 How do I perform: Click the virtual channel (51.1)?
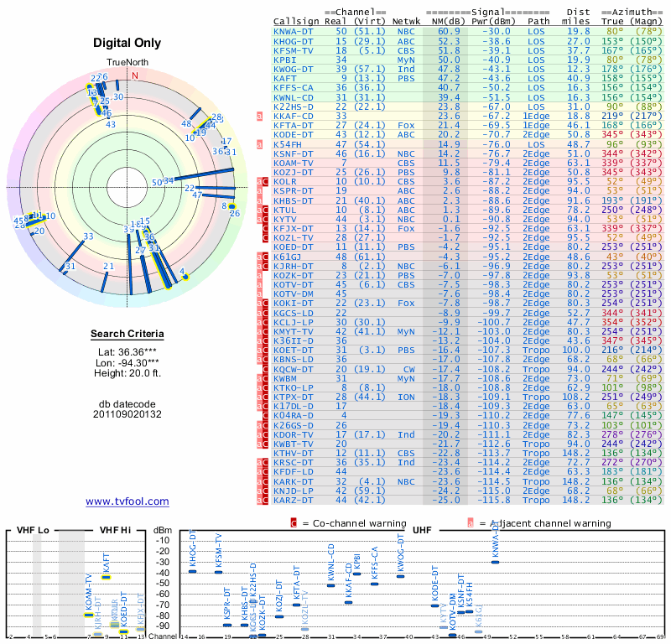[x=370, y=32]
